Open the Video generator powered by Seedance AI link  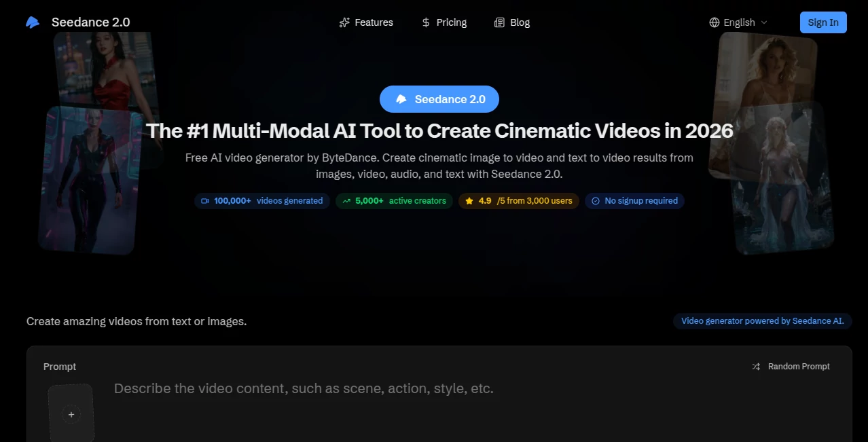(x=761, y=320)
